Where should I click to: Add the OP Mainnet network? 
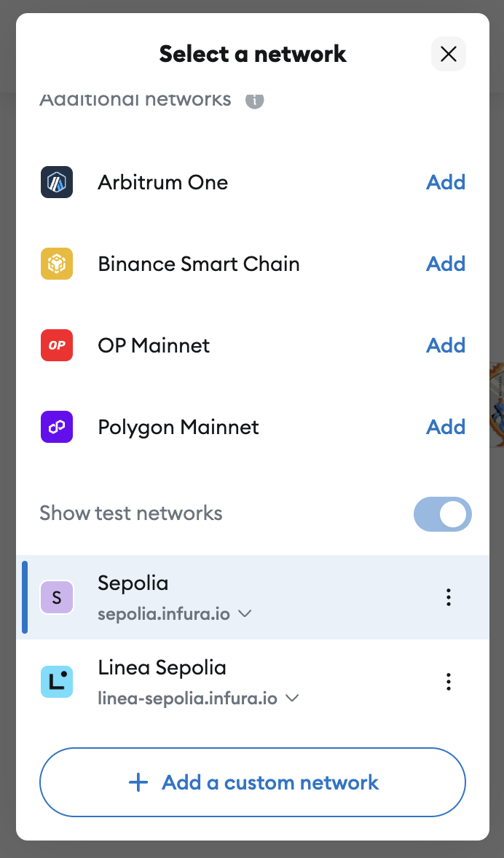tap(446, 345)
